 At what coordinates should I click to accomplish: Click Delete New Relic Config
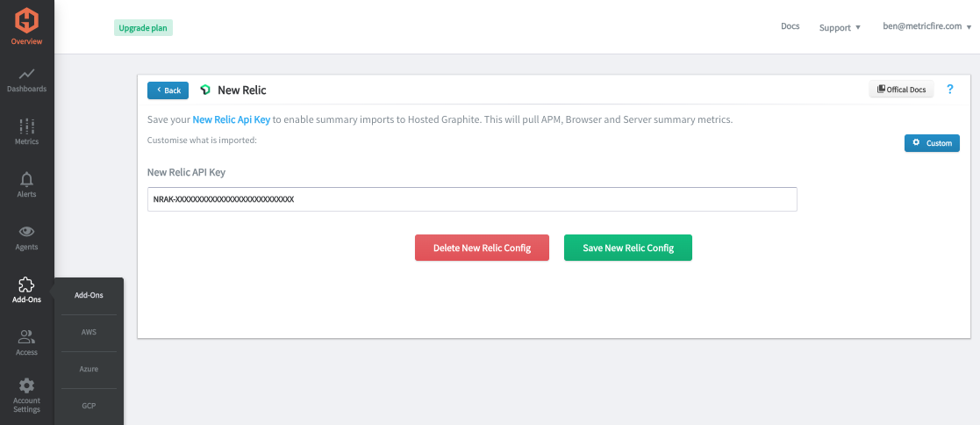coord(482,248)
